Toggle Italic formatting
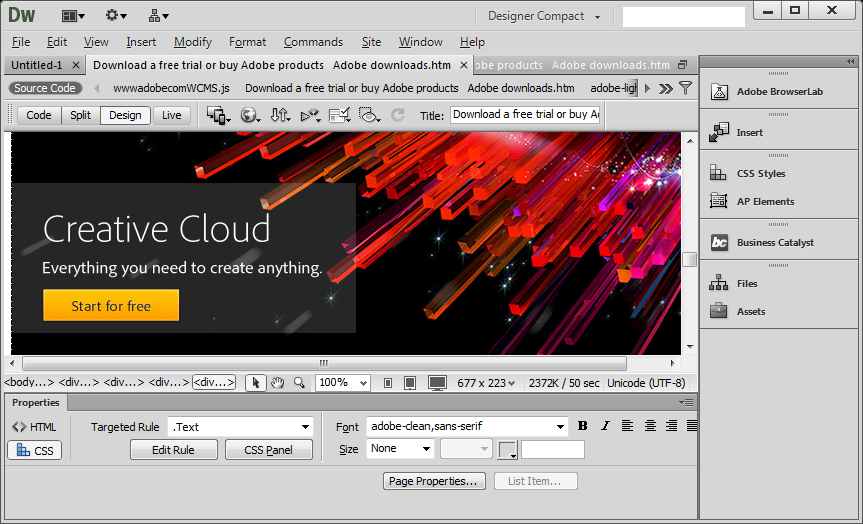Image resolution: width=863 pixels, height=524 pixels. coord(605,425)
